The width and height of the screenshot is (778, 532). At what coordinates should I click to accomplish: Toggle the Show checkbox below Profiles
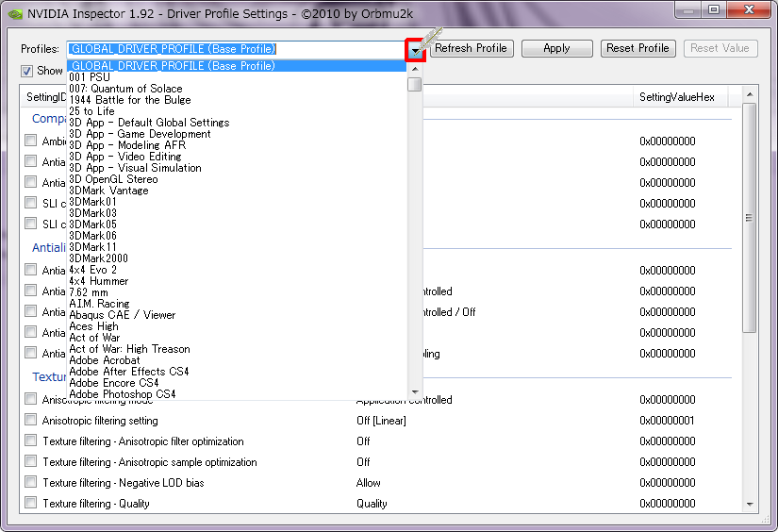pyautogui.click(x=26, y=71)
